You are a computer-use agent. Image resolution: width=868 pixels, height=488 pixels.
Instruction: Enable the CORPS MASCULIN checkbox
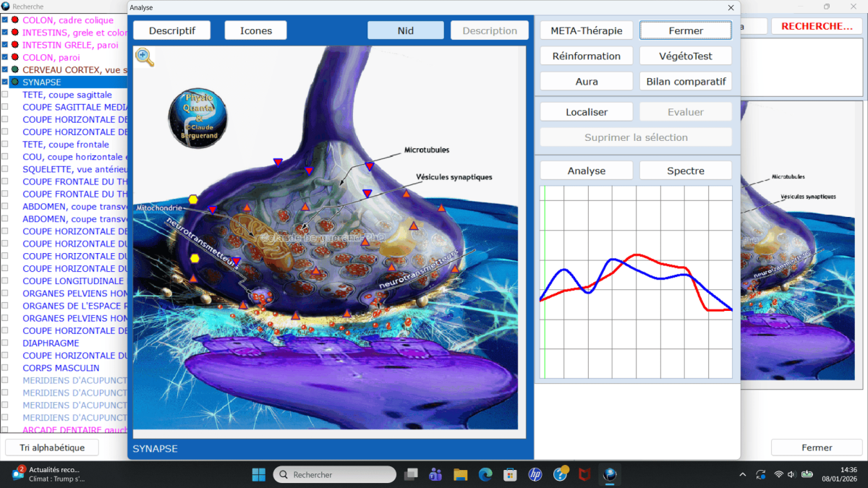click(x=5, y=368)
